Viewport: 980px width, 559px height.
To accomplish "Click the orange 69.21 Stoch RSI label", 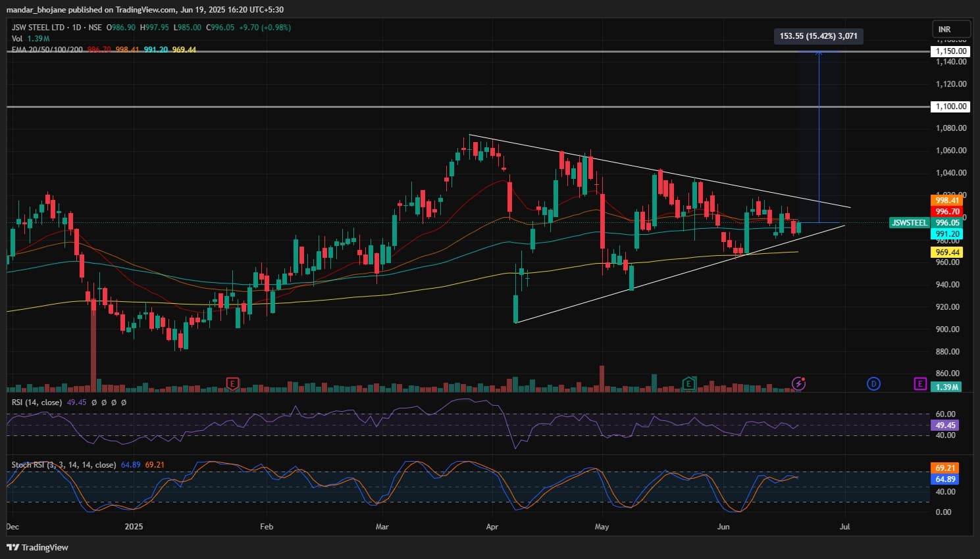I will [945, 468].
